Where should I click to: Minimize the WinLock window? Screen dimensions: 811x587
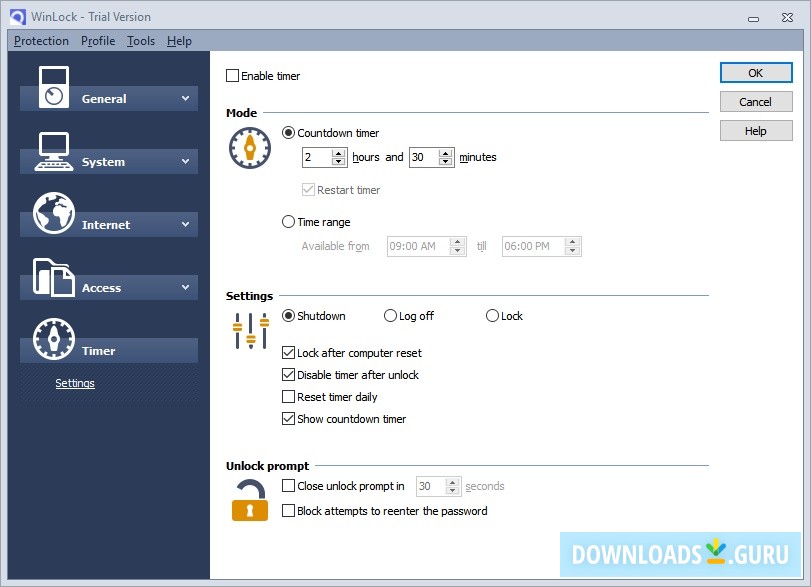pyautogui.click(x=754, y=19)
